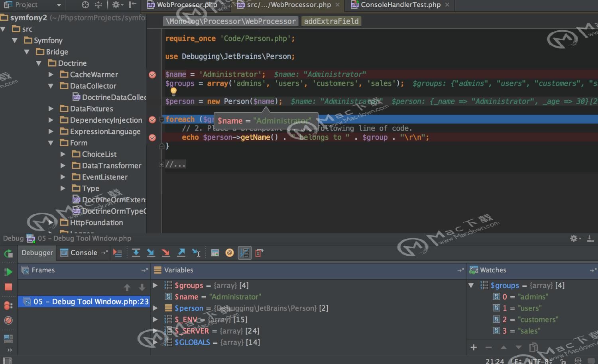598x364 pixels.
Task: Hide the Project panel
Action: [133, 5]
